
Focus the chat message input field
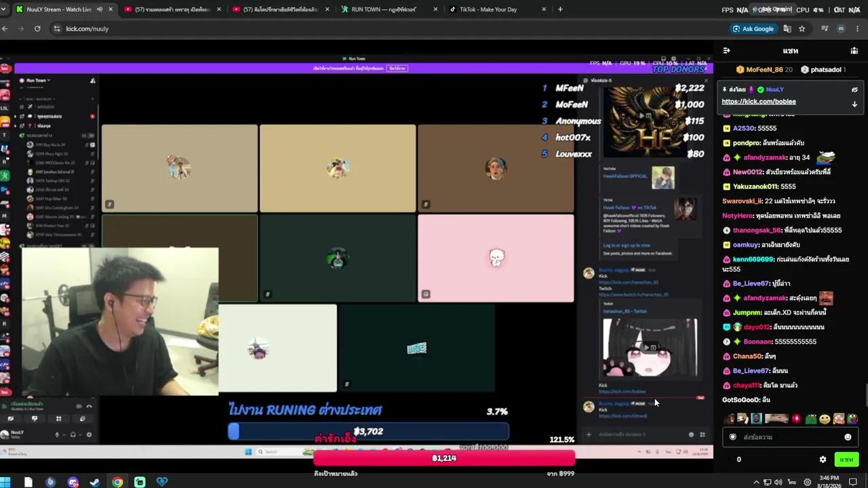pyautogui.click(x=790, y=437)
